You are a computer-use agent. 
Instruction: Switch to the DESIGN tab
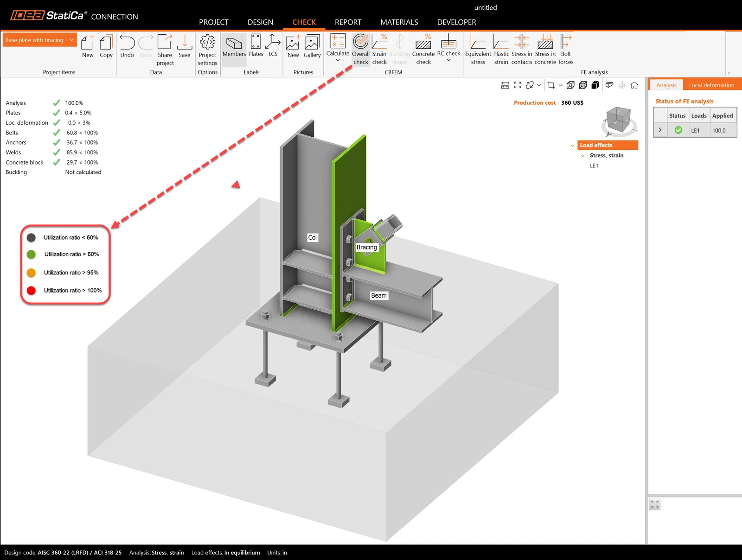pyautogui.click(x=260, y=22)
